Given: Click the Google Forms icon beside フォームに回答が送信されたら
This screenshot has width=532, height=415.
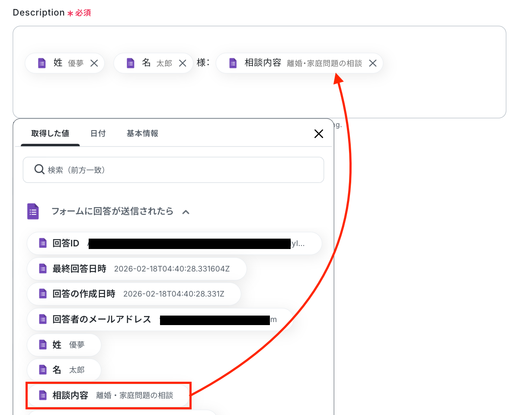Looking at the screenshot, I should pos(33,211).
